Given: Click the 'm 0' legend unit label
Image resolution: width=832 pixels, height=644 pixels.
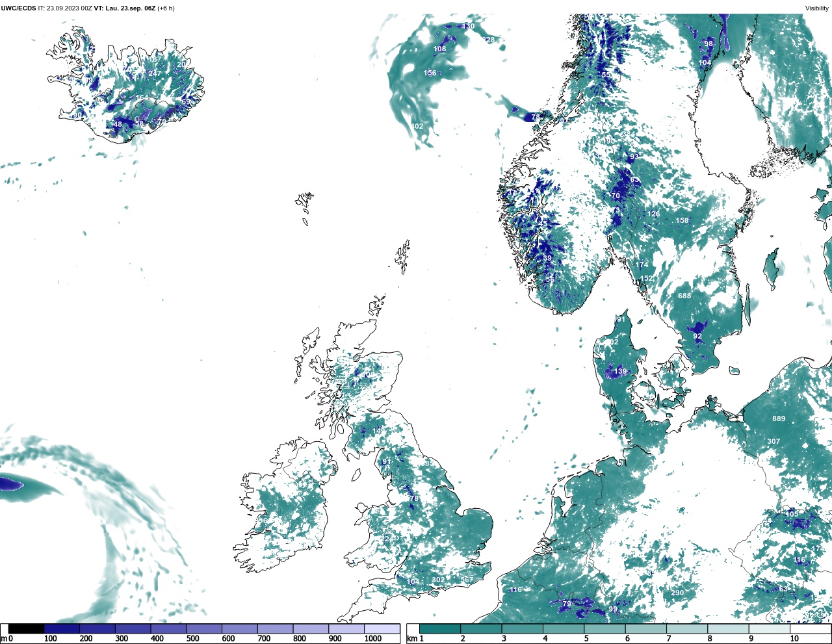Looking at the screenshot, I should pos(7,639).
